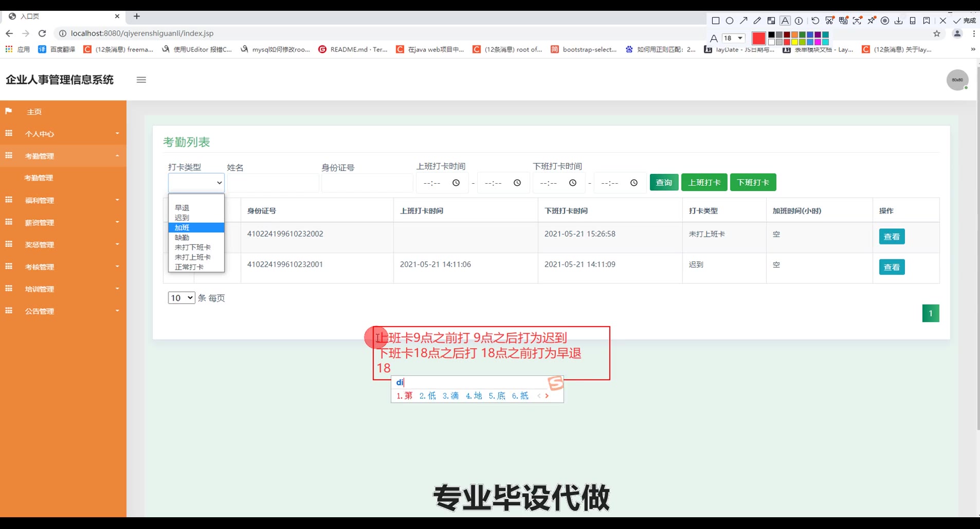Click the numbered marker tool

click(x=799, y=21)
